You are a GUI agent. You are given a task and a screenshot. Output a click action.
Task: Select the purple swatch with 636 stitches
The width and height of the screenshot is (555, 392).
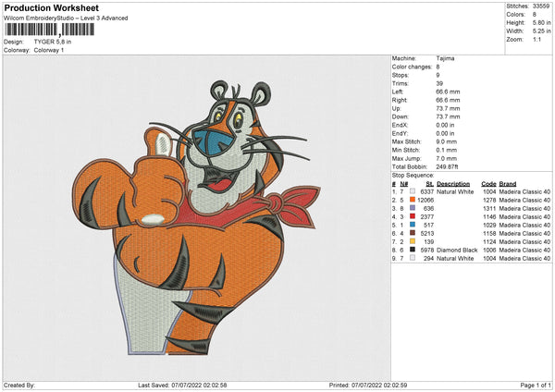click(x=413, y=208)
